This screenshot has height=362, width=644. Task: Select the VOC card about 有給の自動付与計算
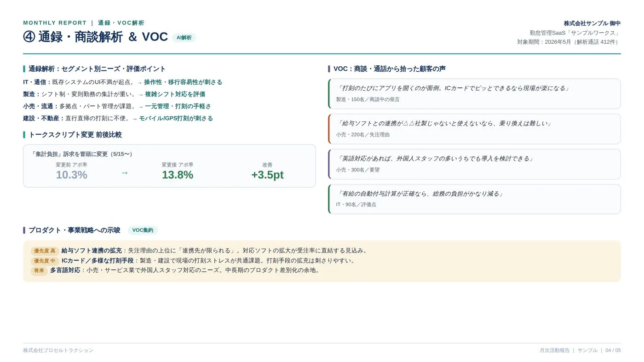click(x=474, y=199)
